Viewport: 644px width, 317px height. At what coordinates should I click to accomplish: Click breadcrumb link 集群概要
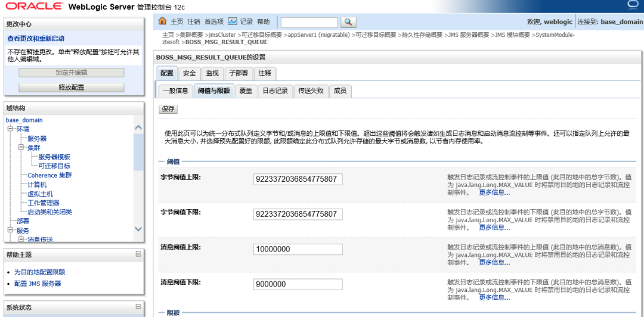click(192, 35)
